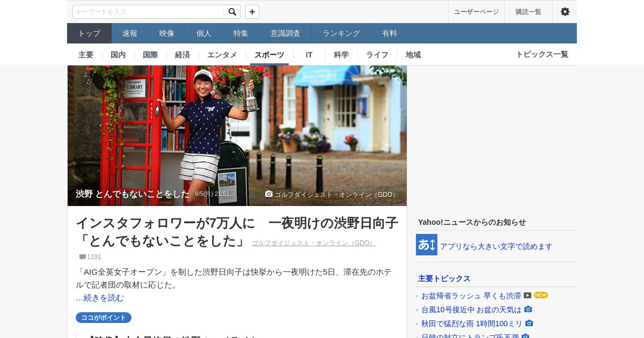Select the 特集 tab

click(241, 33)
